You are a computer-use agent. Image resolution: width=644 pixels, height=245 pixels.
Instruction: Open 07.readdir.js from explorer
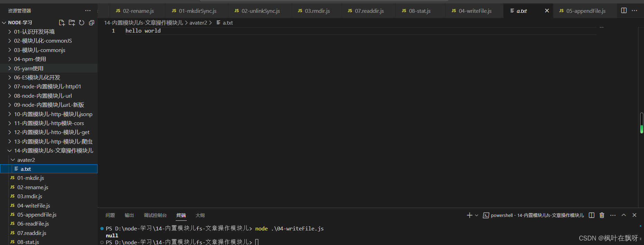[x=49, y=233]
